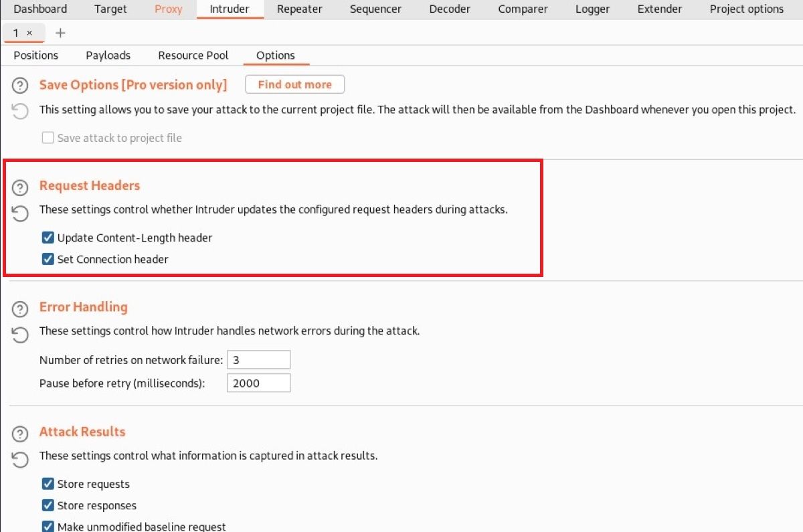Image resolution: width=803 pixels, height=532 pixels.
Task: Switch to the Sequencer tab
Action: point(375,9)
